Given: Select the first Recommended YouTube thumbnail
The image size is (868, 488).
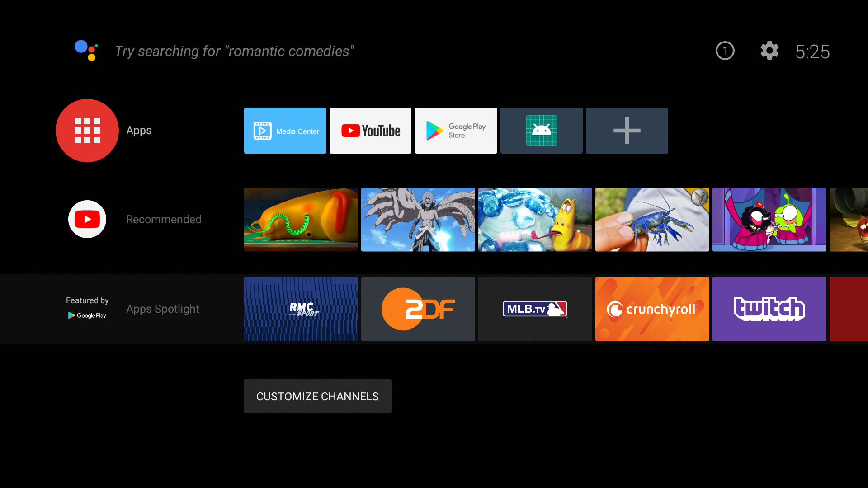Looking at the screenshot, I should (x=301, y=219).
